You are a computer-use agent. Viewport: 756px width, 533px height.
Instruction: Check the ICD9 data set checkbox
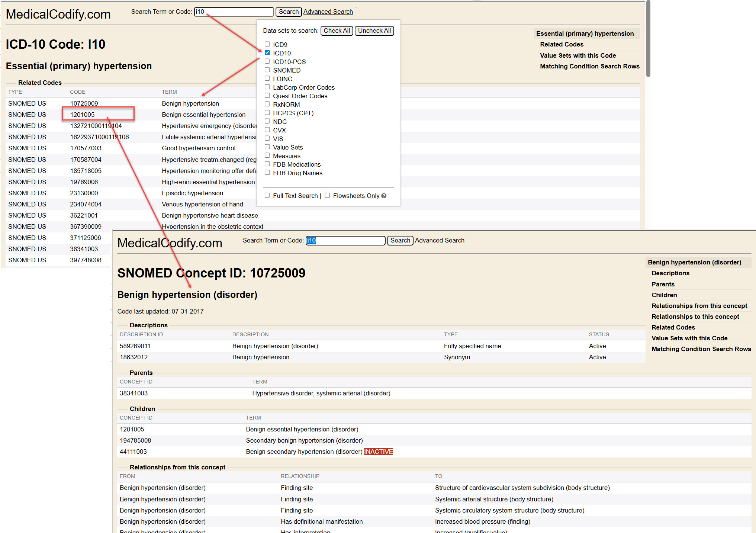(267, 44)
